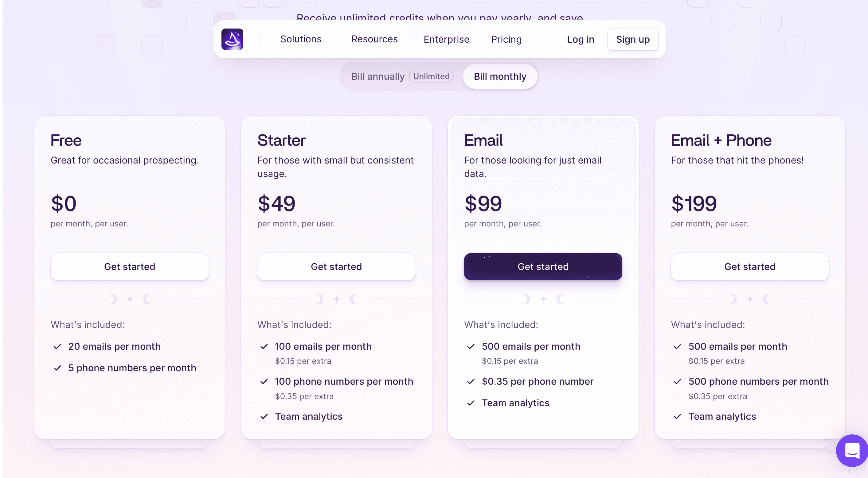Image resolution: width=868 pixels, height=478 pixels.
Task: Click the Log in link
Action: coord(580,39)
